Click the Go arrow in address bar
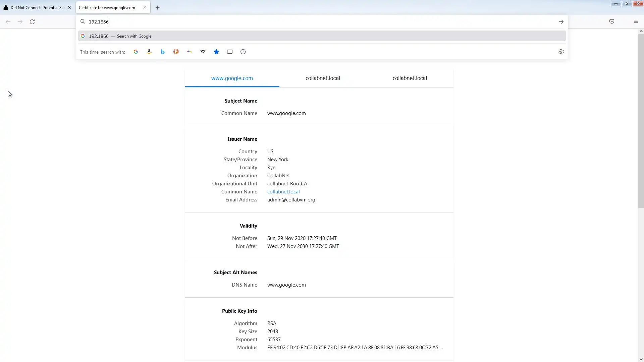This screenshot has width=644, height=362. point(561,22)
